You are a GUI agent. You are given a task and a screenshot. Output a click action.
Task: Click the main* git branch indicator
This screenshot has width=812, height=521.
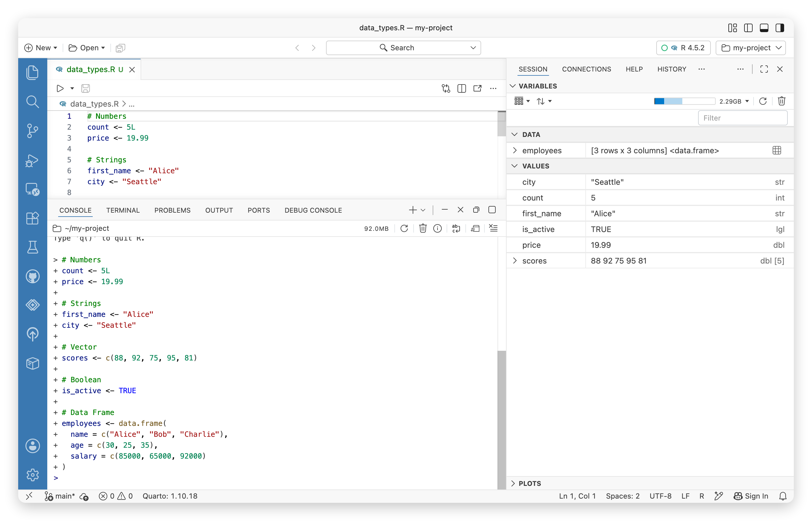click(60, 496)
